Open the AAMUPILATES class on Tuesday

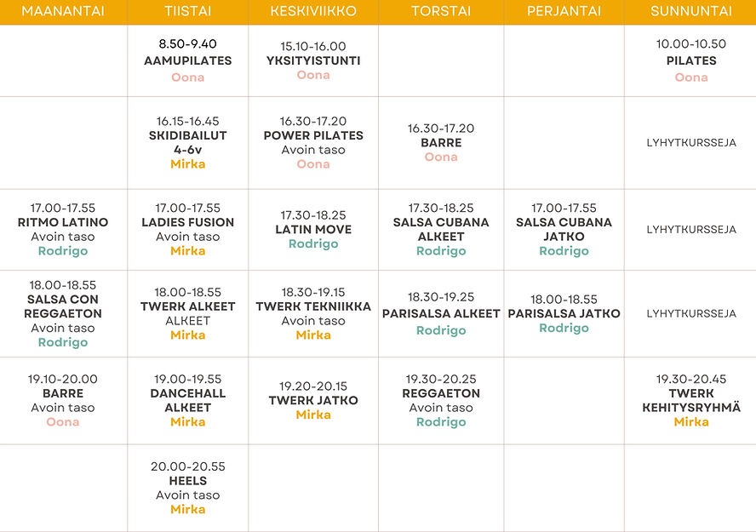[x=188, y=60]
